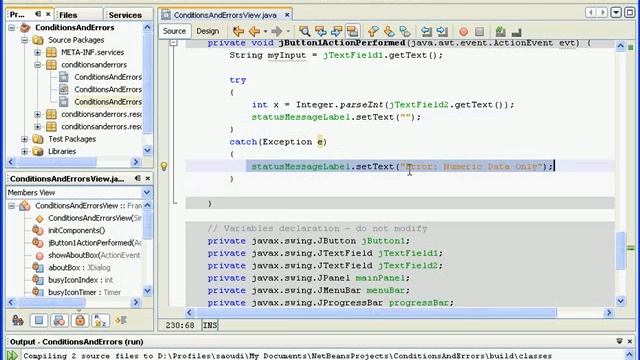Re-run output using green double arrow
This screenshot has height=360, width=640.
click(x=12, y=355)
